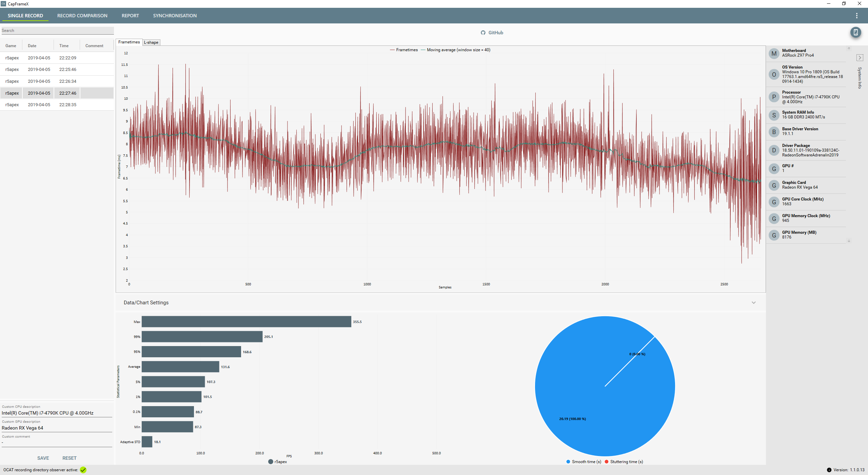Expand the Data/Chart Settings chevron
This screenshot has height=475, width=868.
tap(753, 303)
